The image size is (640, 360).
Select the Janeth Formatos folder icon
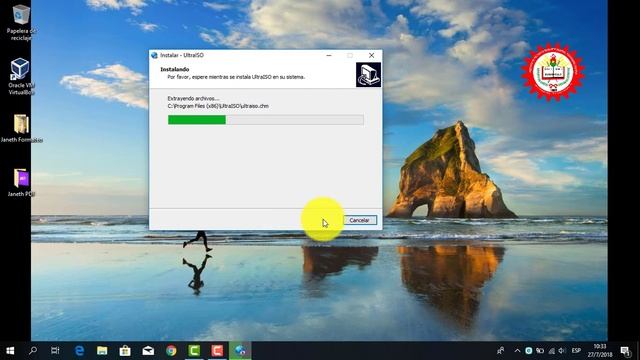[21, 128]
